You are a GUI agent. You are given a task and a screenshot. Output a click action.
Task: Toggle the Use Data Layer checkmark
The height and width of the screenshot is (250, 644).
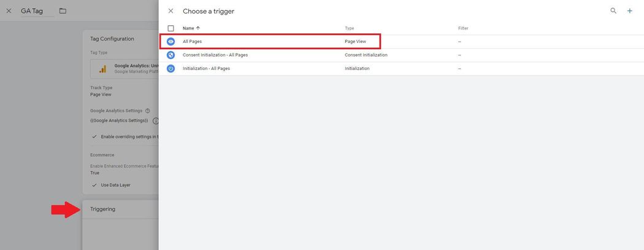(94, 185)
